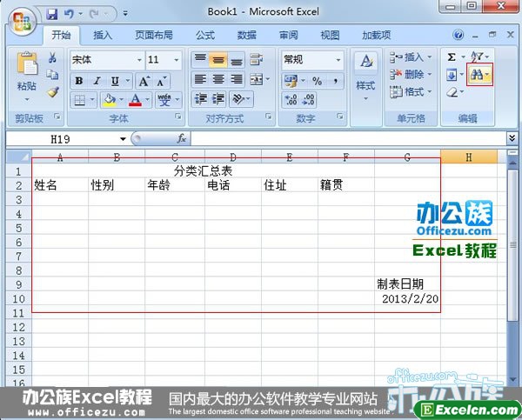Align text right
The width and height of the screenshot is (522, 420).
(x=237, y=79)
